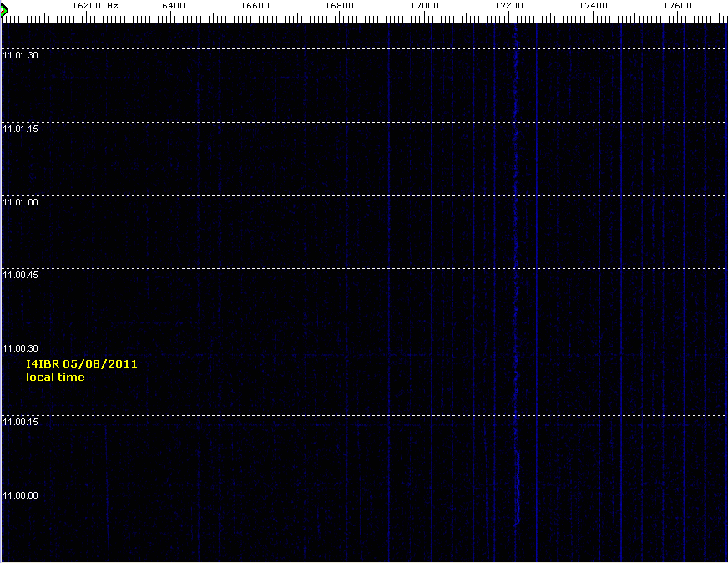
Task: Select the 11.01.30 time marker
Action: [20, 55]
